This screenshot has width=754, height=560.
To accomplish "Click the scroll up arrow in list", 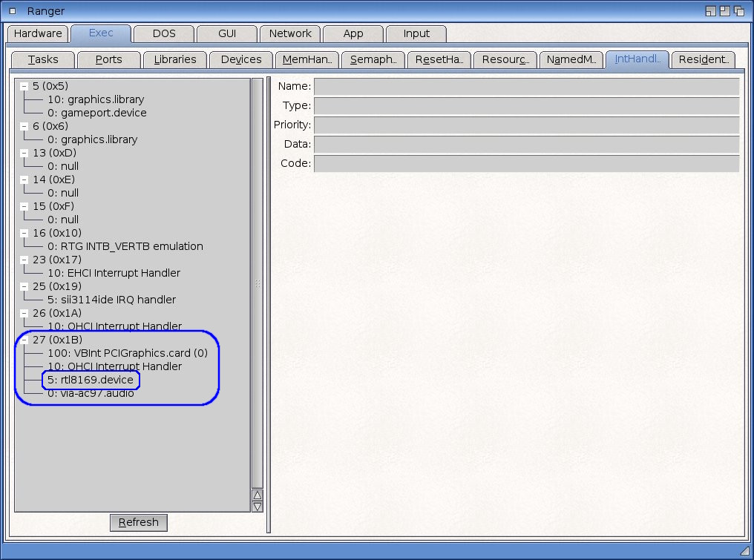I will [x=258, y=495].
